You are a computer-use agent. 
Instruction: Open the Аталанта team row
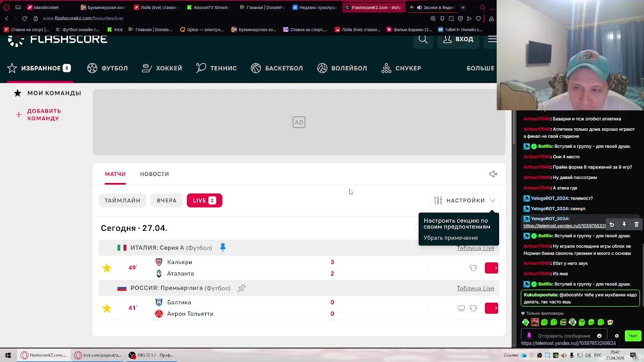tap(181, 274)
